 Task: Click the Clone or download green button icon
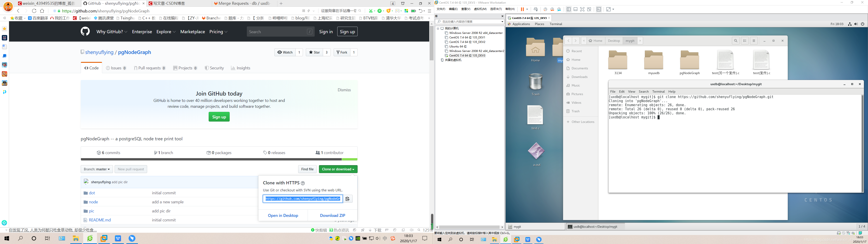337,169
